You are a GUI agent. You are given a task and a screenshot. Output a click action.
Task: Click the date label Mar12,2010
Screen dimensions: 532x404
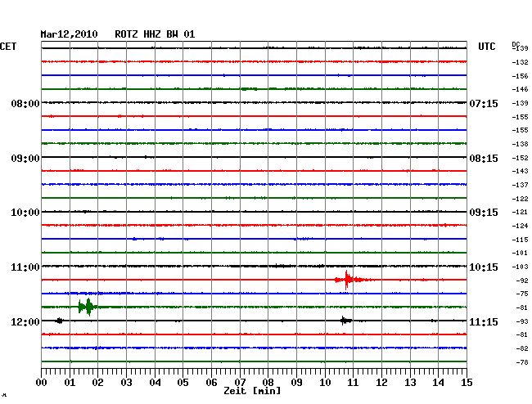[69, 34]
